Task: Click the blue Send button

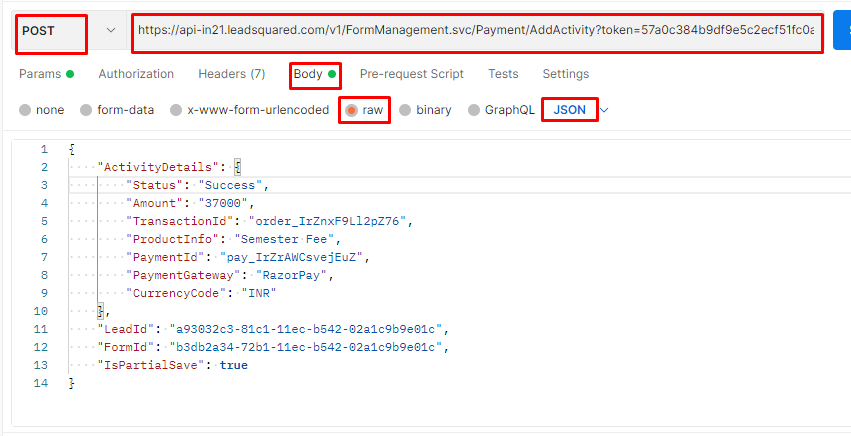Action: (842, 30)
